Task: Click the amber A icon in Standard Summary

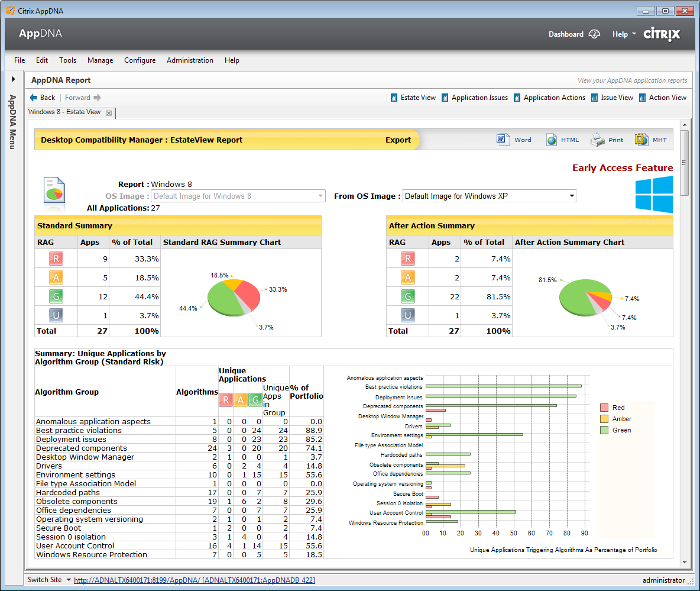Action: coord(56,277)
